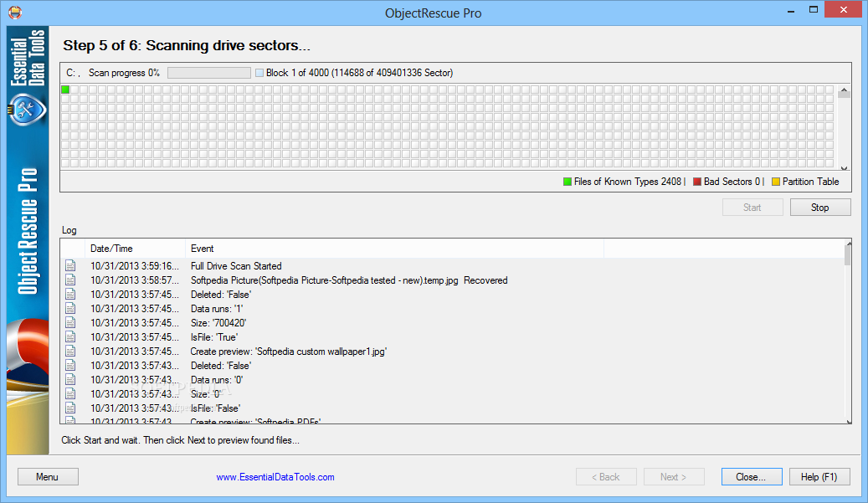Select the "IsFile: 'True'" log entry
Image resolution: width=868 pixels, height=503 pixels.
[214, 337]
